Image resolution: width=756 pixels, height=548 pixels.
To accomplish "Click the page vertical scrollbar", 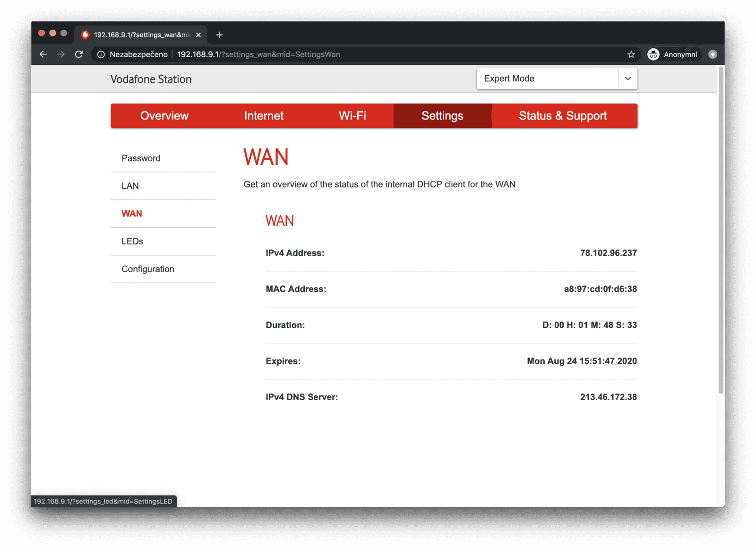I will click(721, 230).
